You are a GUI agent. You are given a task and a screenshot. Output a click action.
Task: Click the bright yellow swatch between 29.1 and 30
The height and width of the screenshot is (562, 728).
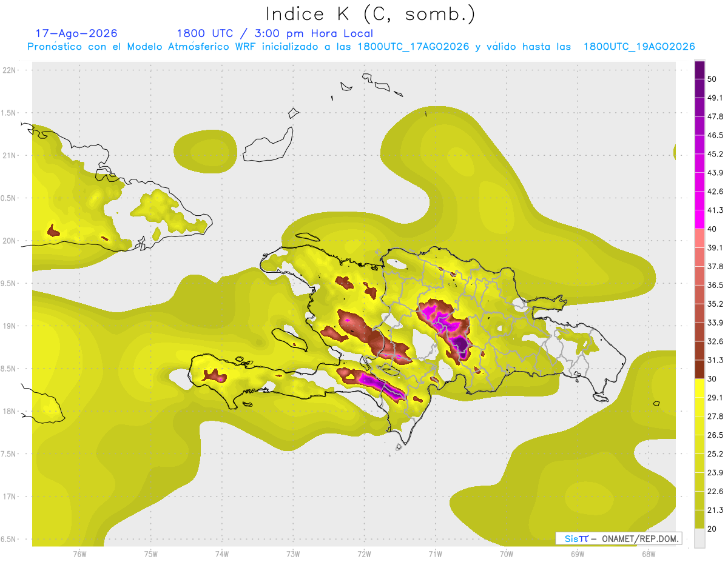[x=700, y=388]
